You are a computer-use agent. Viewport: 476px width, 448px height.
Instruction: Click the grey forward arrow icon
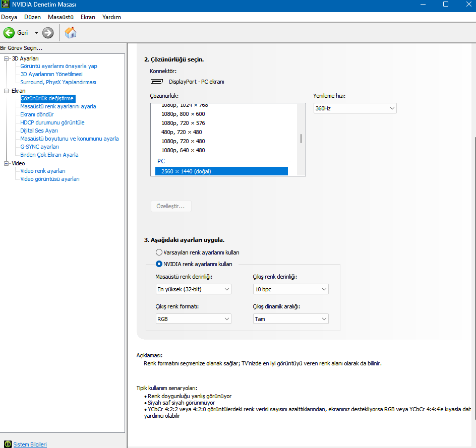click(x=48, y=33)
